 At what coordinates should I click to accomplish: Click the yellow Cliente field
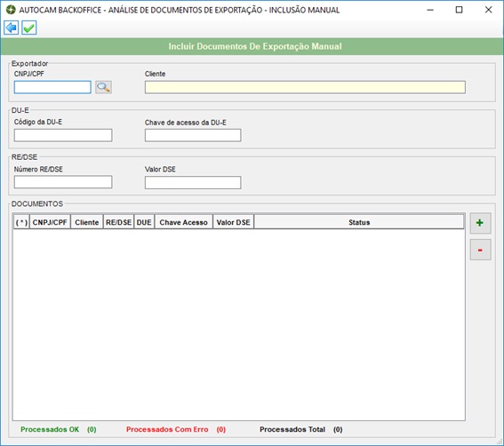[x=305, y=87]
